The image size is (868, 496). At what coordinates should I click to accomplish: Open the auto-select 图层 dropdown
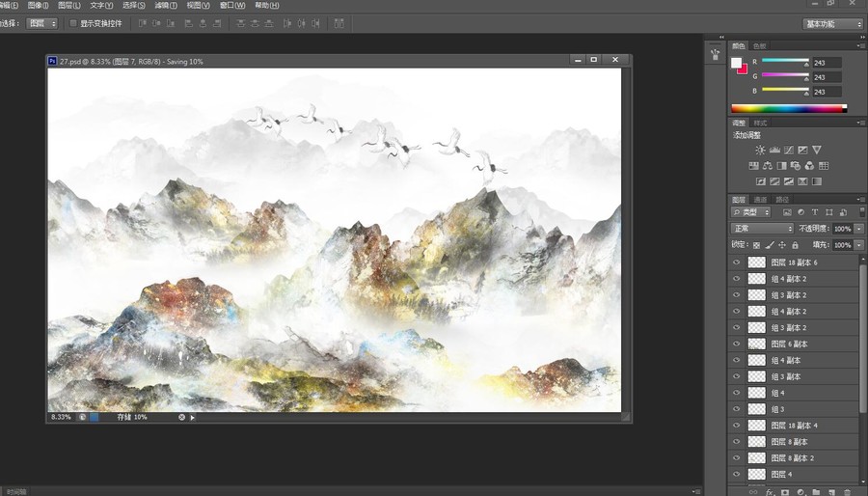tap(42, 23)
